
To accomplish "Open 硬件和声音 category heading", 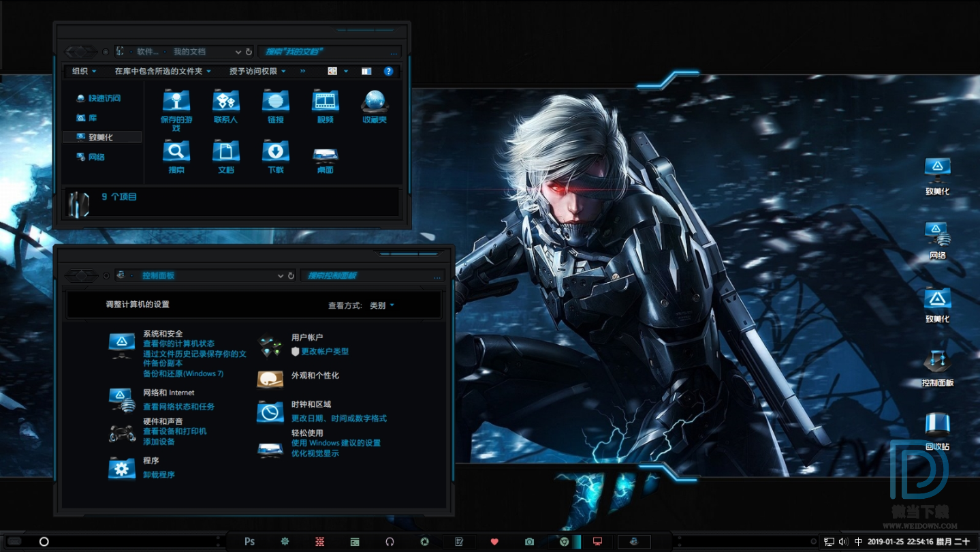I will point(163,422).
